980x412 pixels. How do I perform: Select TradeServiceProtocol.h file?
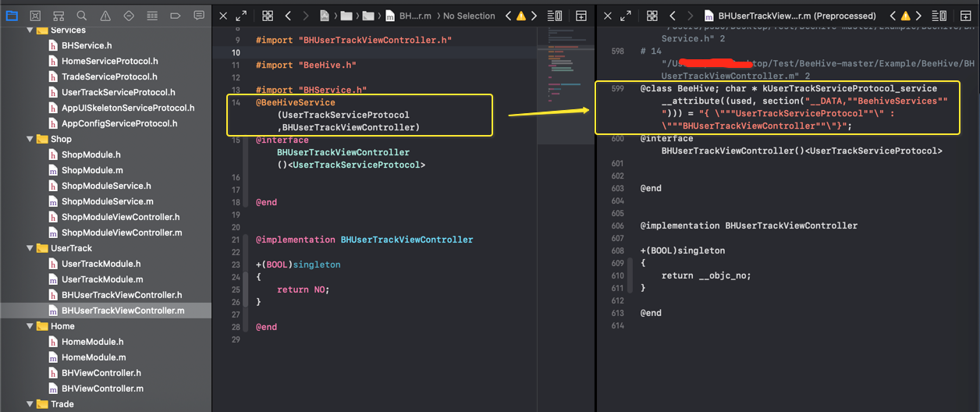pyautogui.click(x=109, y=76)
